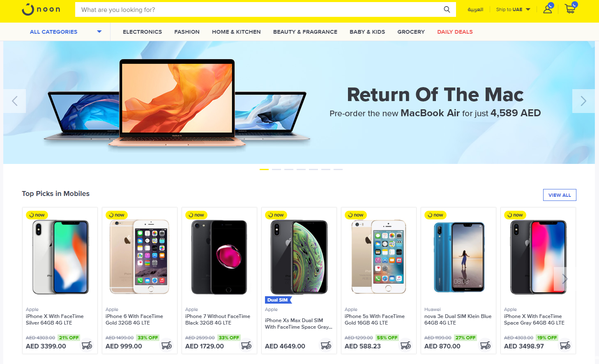Click the View All button
Screen dimensions: 599x364
tap(560, 195)
